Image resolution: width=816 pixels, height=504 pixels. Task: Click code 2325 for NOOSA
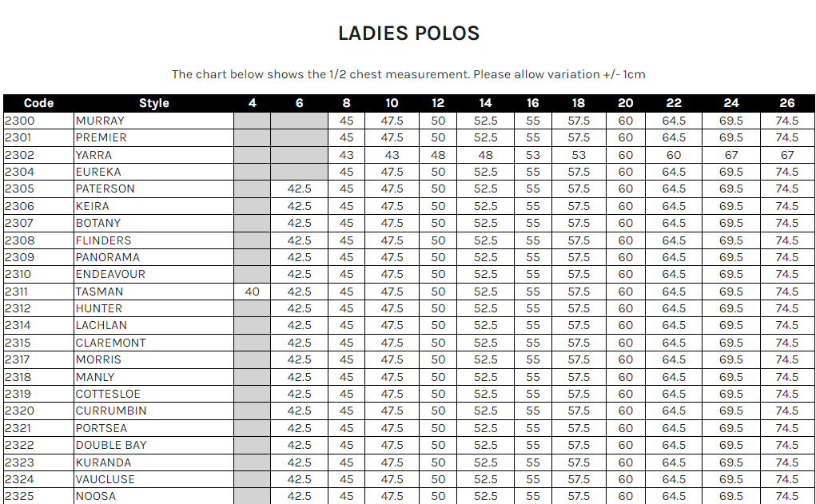click(x=19, y=496)
